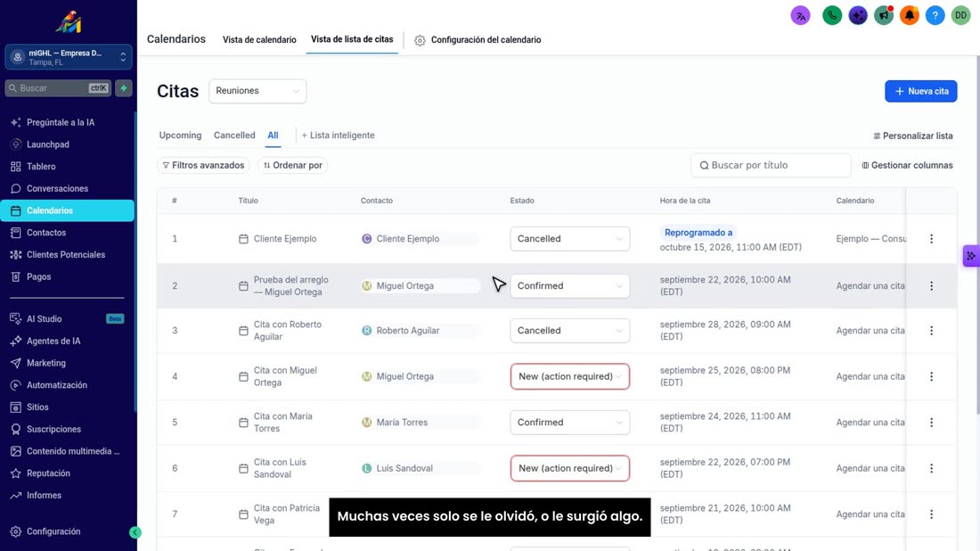Open three-dot menu for Prueba del arreglo row

pyautogui.click(x=931, y=286)
